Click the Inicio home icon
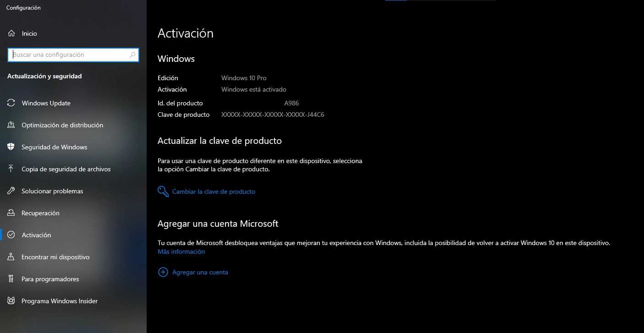The width and height of the screenshot is (644, 333). pos(11,33)
